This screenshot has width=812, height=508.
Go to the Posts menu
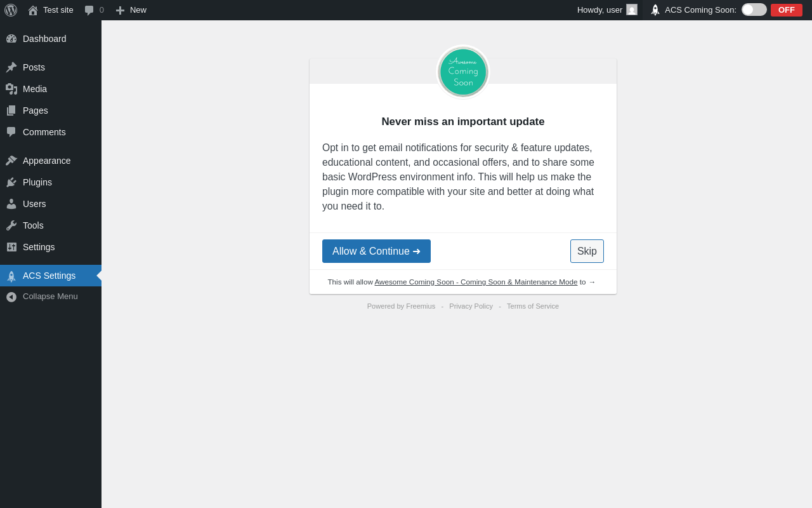click(51, 67)
